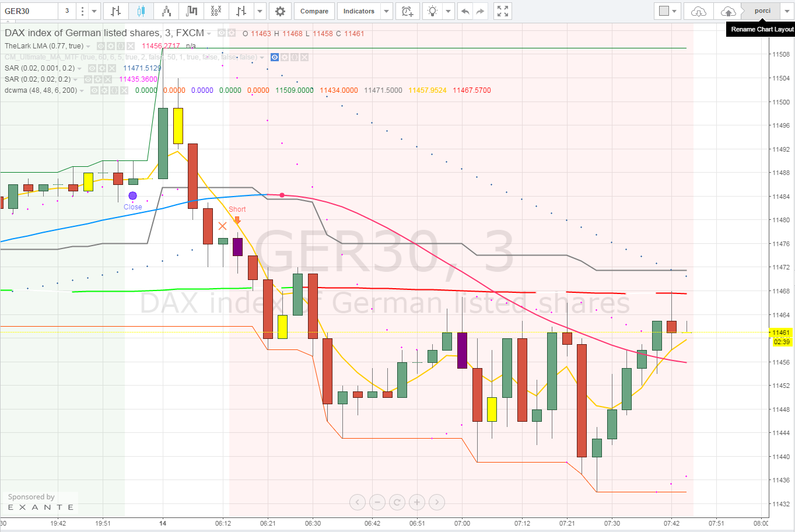This screenshot has width=795, height=532.
Task: Create a new alert with alarm clock icon
Action: click(x=407, y=11)
